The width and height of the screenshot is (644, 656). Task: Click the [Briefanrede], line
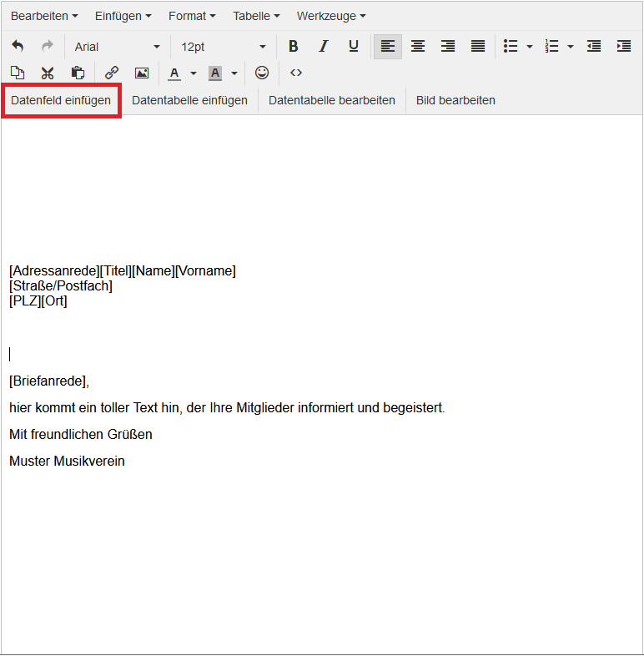(x=49, y=381)
